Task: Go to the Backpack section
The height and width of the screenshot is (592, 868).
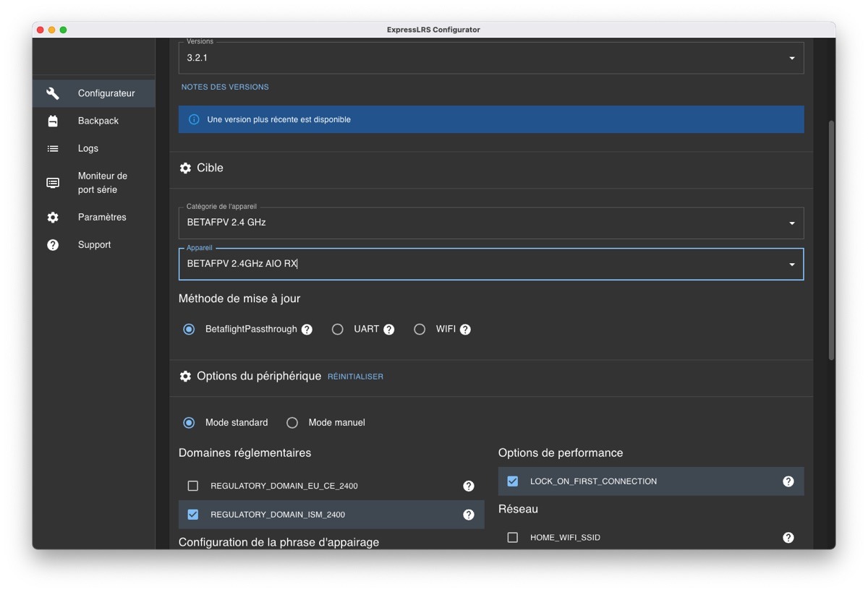Action: [x=93, y=121]
